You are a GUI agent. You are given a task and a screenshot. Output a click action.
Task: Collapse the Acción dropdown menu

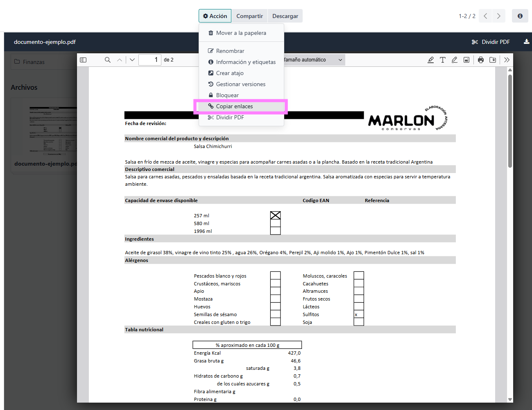(215, 16)
